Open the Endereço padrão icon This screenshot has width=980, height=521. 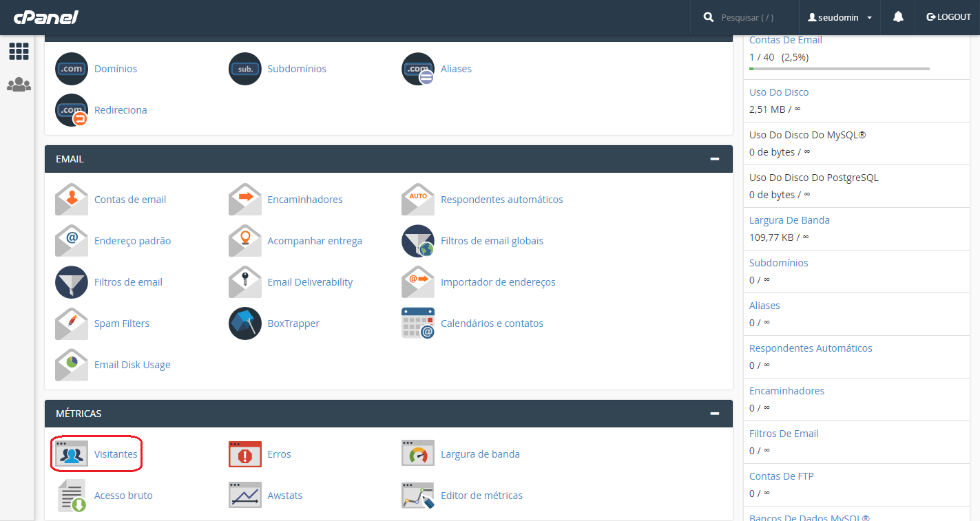(72, 241)
